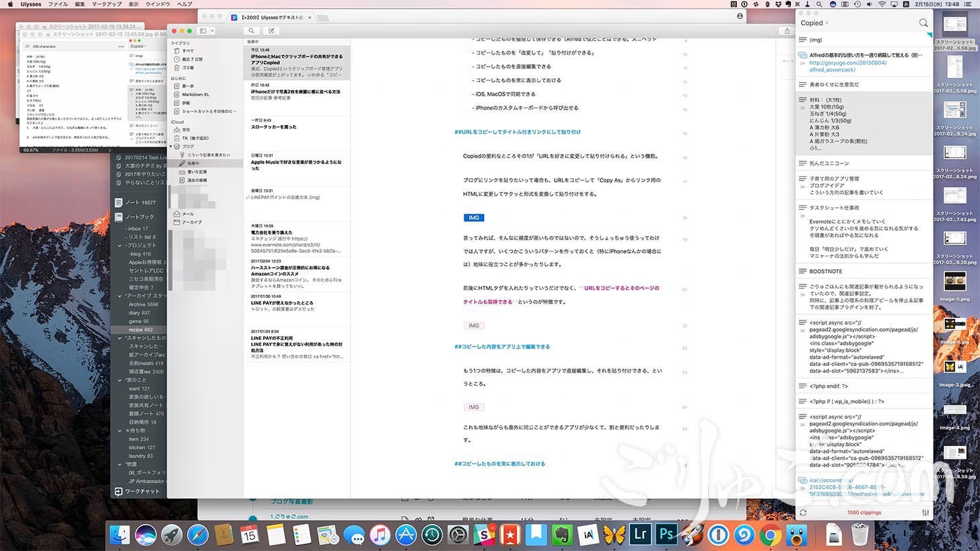
Task: Open the Copied list selector dropdown
Action: [x=814, y=23]
